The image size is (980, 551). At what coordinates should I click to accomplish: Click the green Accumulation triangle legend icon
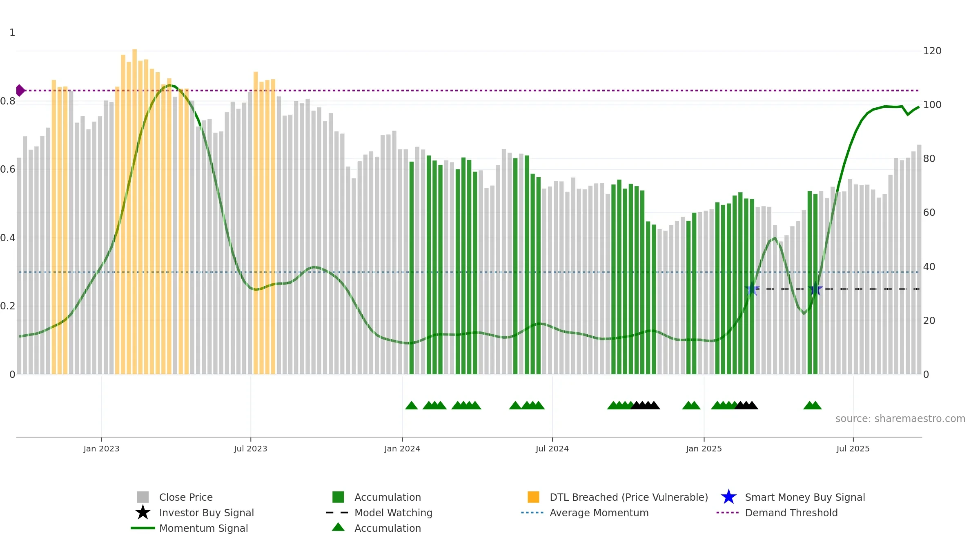(x=338, y=527)
